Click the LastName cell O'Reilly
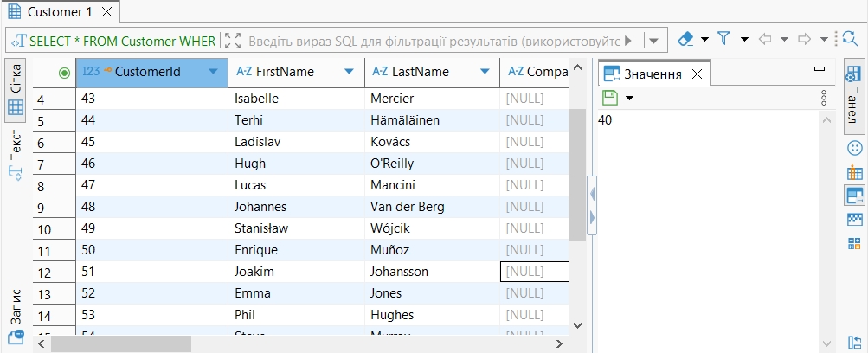This screenshot has width=868, height=353. point(433,164)
